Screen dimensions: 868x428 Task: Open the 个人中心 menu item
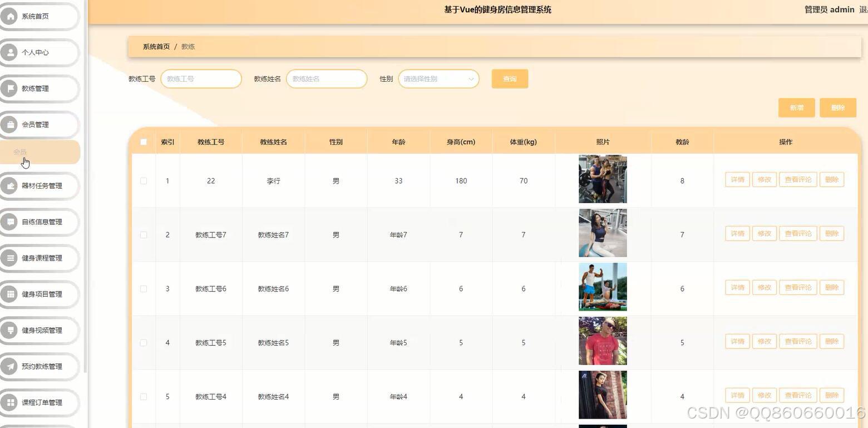pyautogui.click(x=39, y=52)
